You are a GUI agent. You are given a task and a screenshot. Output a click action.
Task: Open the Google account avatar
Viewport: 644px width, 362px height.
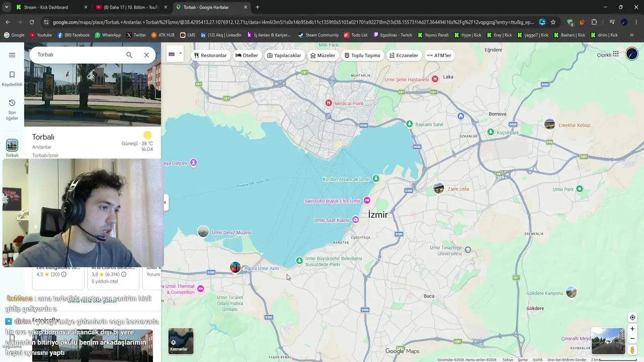(632, 54)
